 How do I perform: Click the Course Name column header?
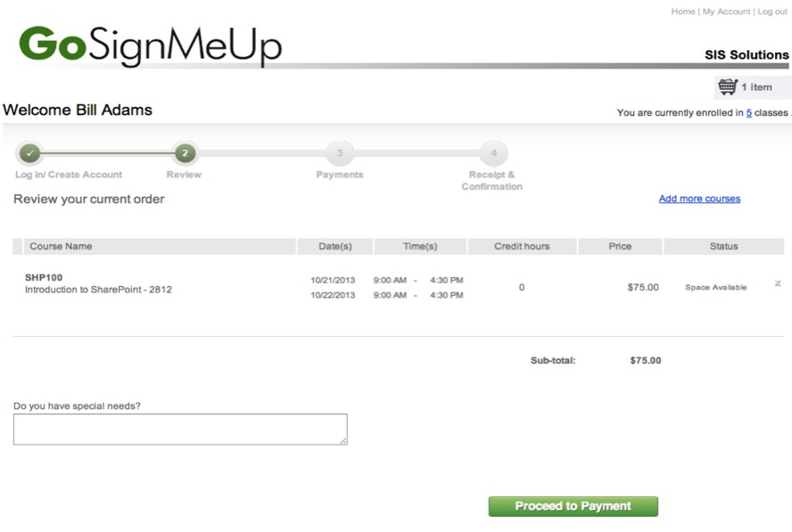[x=61, y=246]
